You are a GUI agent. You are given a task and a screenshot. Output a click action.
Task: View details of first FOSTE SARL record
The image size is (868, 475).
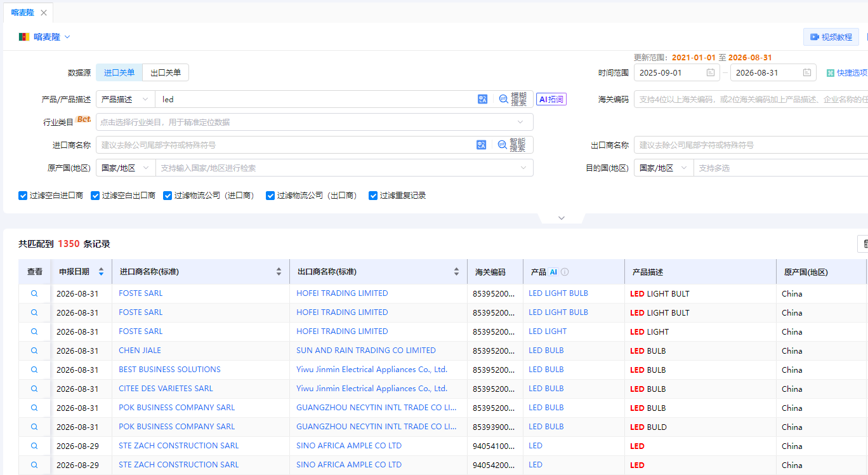coord(34,293)
